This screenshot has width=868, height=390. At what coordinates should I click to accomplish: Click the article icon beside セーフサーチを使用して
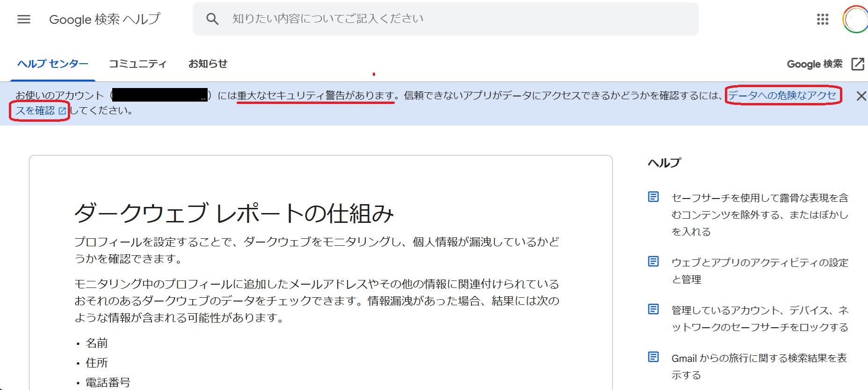point(653,197)
